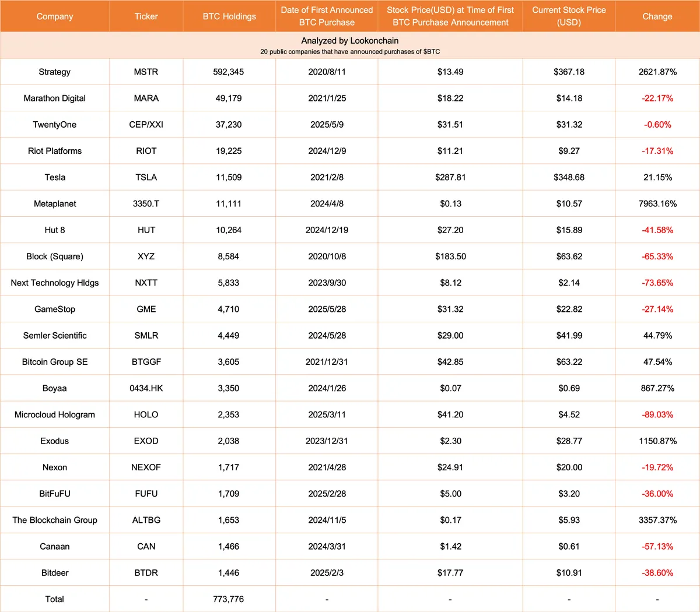
Task: Click the 19,225 holdings value
Action: [x=229, y=151]
